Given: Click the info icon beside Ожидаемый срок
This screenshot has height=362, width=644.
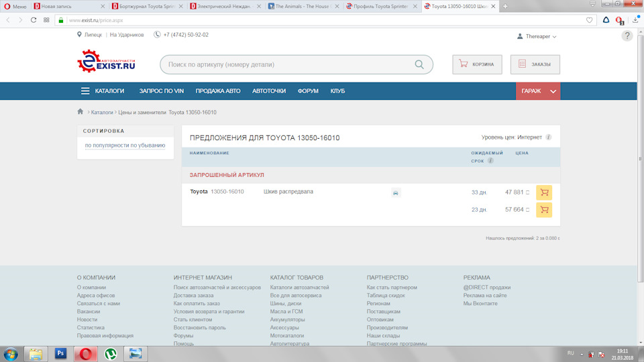Looking at the screenshot, I should coord(490,160).
